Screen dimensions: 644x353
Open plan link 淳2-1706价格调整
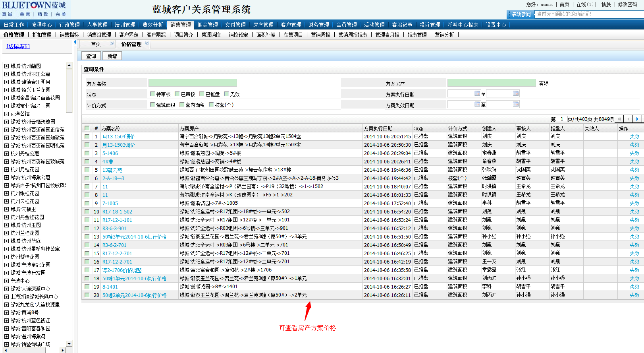(x=122, y=270)
